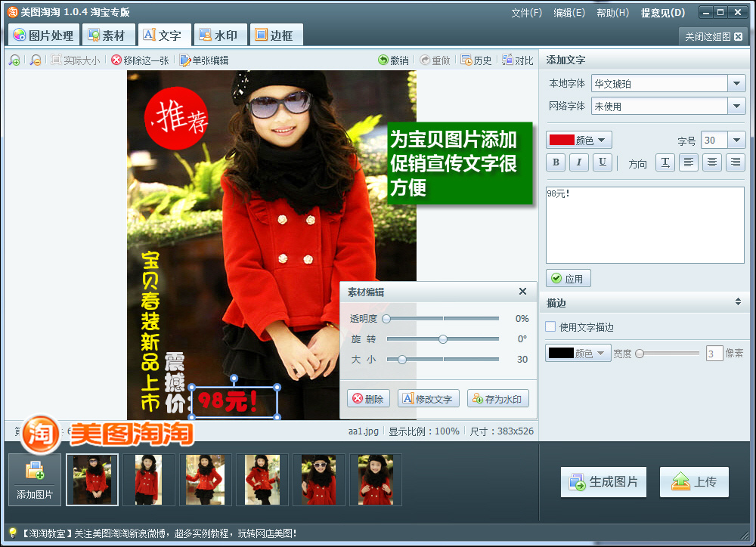Click the text input box containing 98元!

(645, 225)
